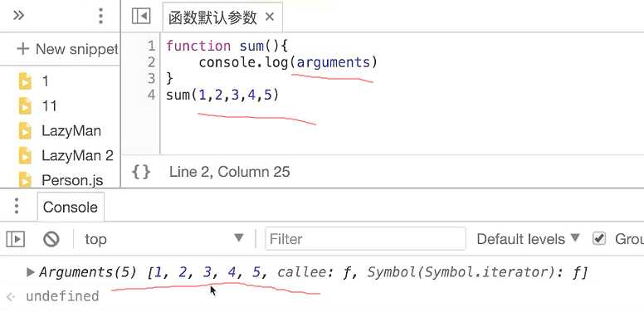The height and width of the screenshot is (312, 644).
Task: Open the top execution context dropdown
Action: point(163,238)
